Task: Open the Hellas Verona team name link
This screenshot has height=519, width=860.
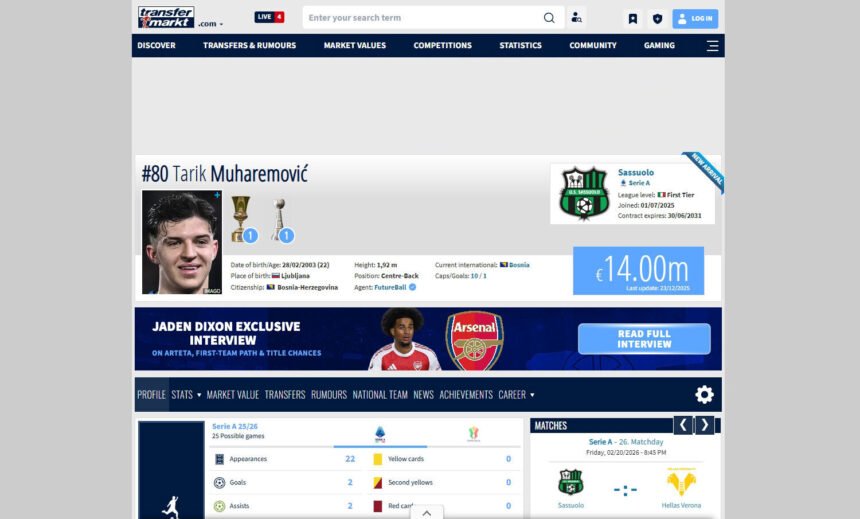Action: coord(681,505)
